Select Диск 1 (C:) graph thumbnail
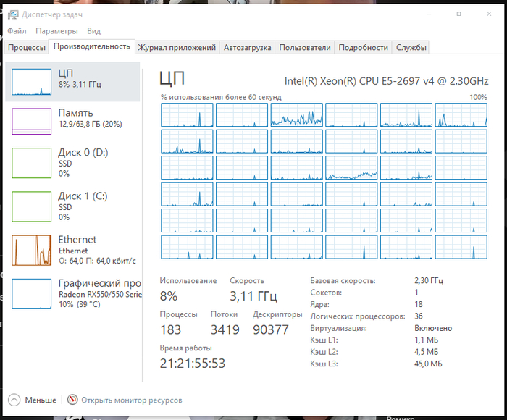 coord(31,206)
